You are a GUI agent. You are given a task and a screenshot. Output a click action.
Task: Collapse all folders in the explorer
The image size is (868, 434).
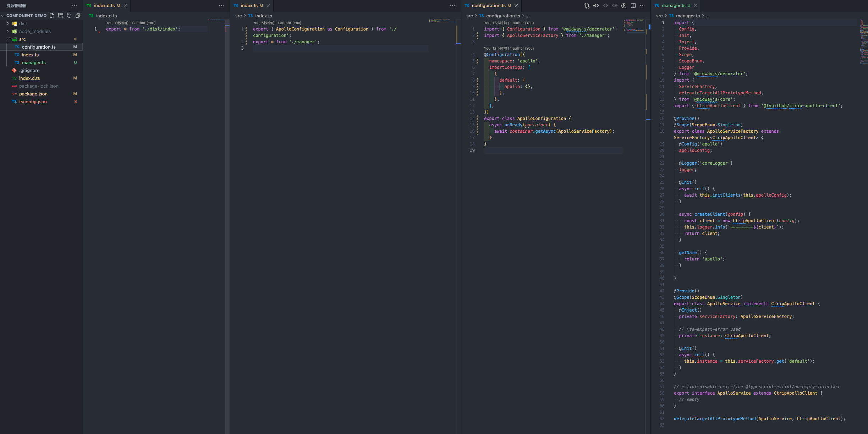(78, 16)
